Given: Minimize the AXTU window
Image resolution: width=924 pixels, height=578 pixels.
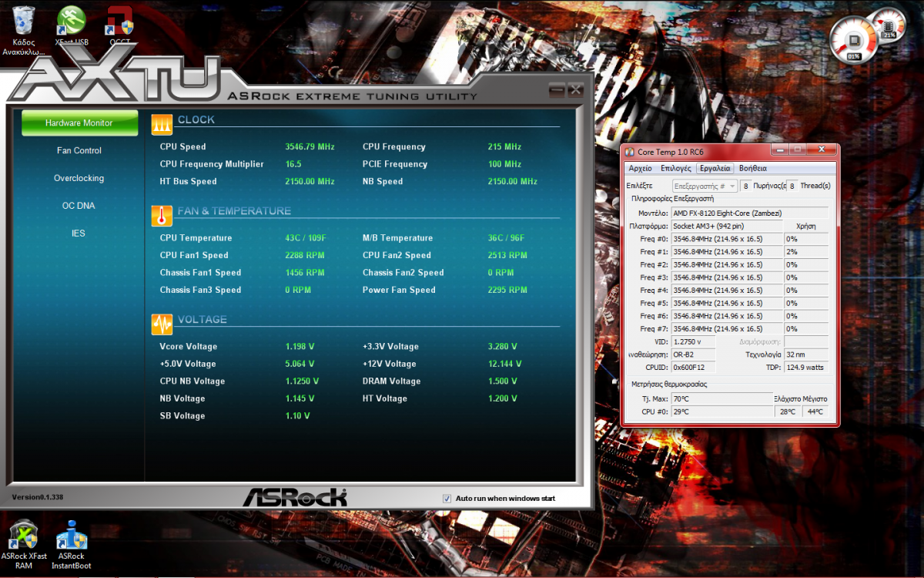Looking at the screenshot, I should pyautogui.click(x=557, y=90).
